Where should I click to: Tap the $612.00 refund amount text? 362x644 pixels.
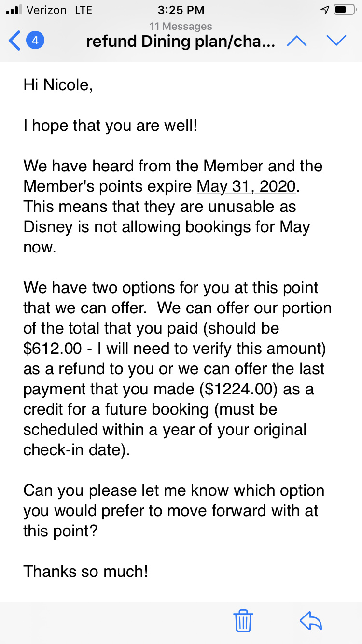click(47, 349)
